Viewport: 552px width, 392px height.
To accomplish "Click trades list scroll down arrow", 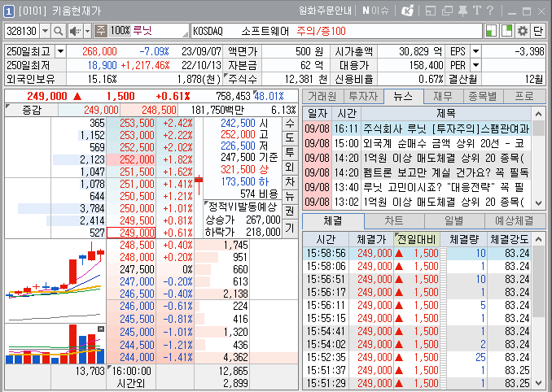I will 538,383.
